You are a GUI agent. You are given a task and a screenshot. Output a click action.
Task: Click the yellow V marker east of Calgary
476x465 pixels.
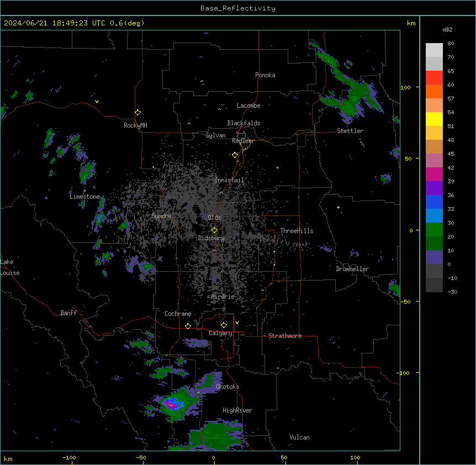(x=237, y=323)
